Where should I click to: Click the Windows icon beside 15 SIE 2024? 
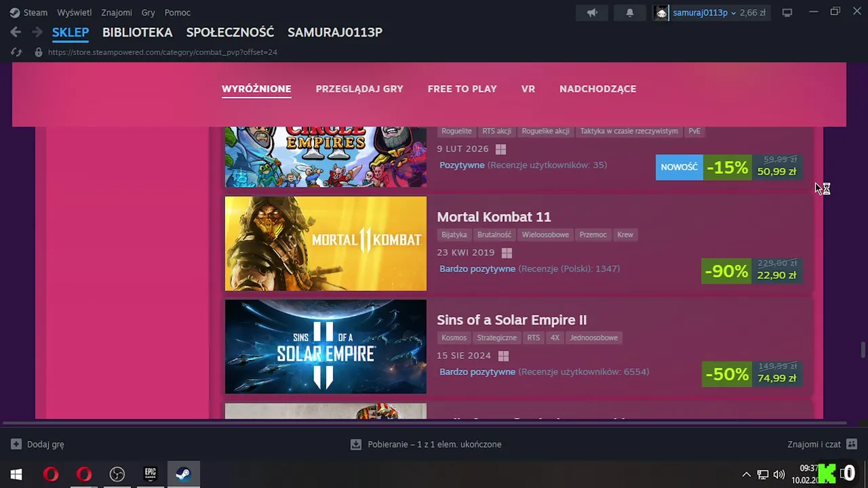click(x=503, y=356)
